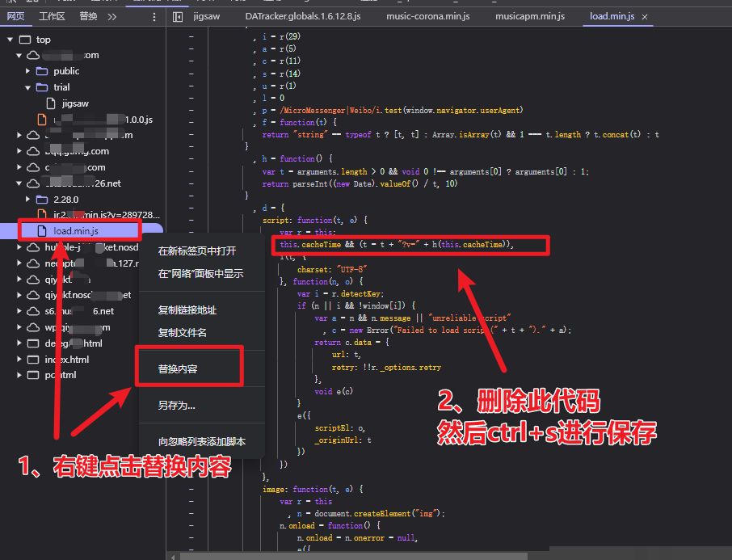Close the load.min.js tab
Image resolution: width=732 pixels, height=560 pixels.
pos(644,15)
